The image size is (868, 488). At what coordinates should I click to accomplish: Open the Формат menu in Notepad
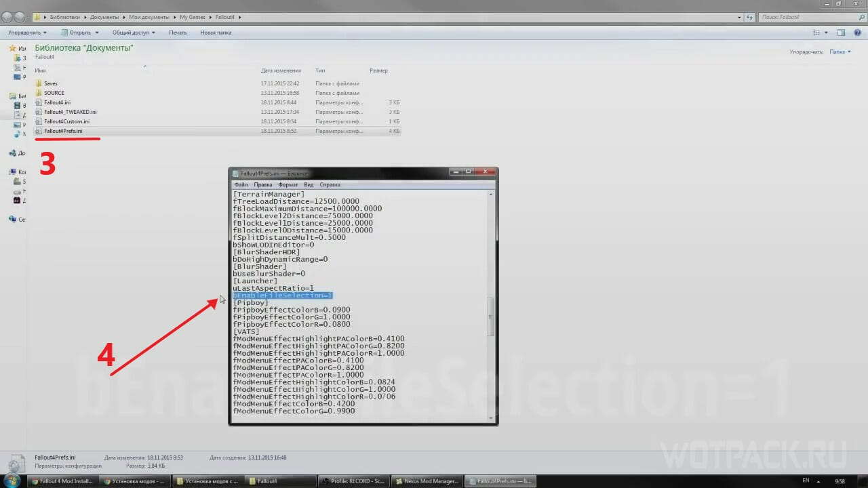coord(288,184)
